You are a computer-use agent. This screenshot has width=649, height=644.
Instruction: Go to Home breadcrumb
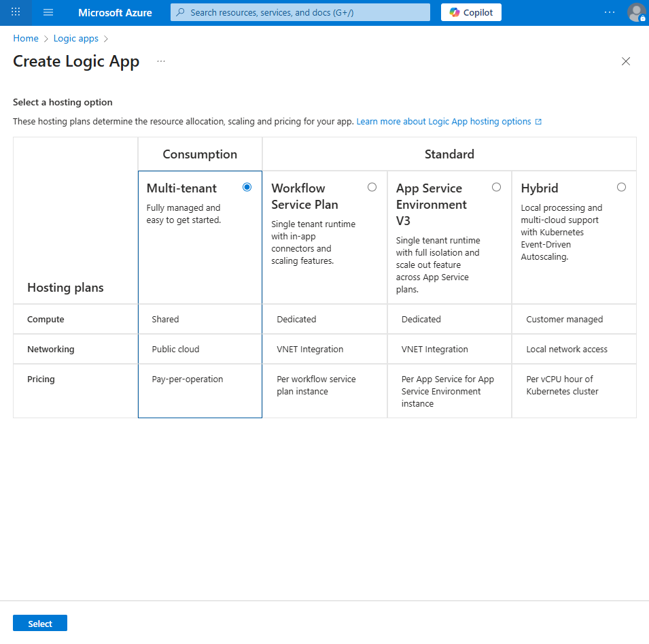26,39
